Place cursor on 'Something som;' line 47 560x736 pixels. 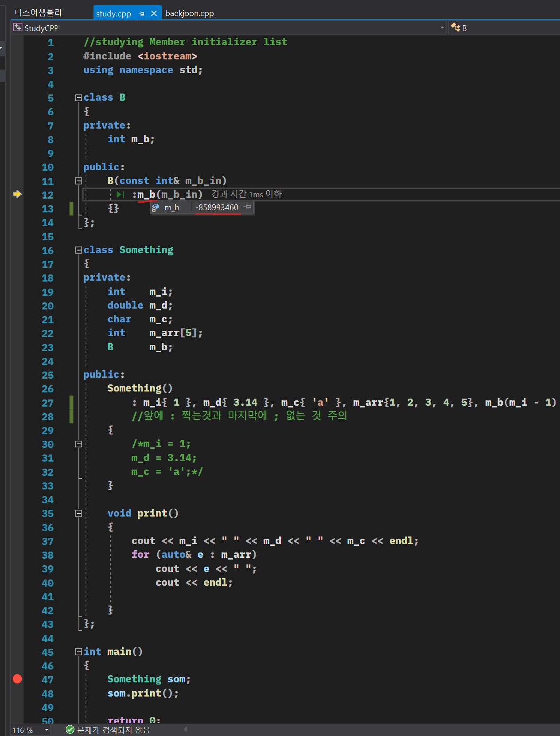coord(149,679)
